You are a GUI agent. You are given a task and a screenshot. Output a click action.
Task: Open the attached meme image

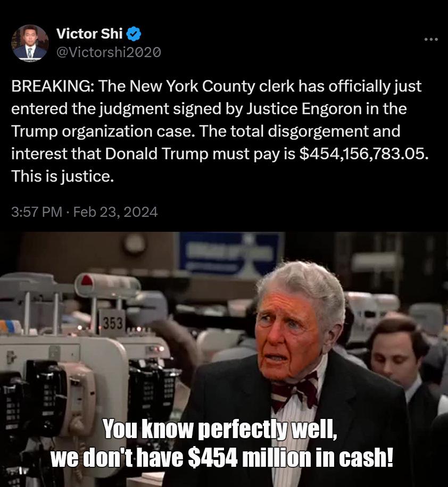pyautogui.click(x=224, y=359)
